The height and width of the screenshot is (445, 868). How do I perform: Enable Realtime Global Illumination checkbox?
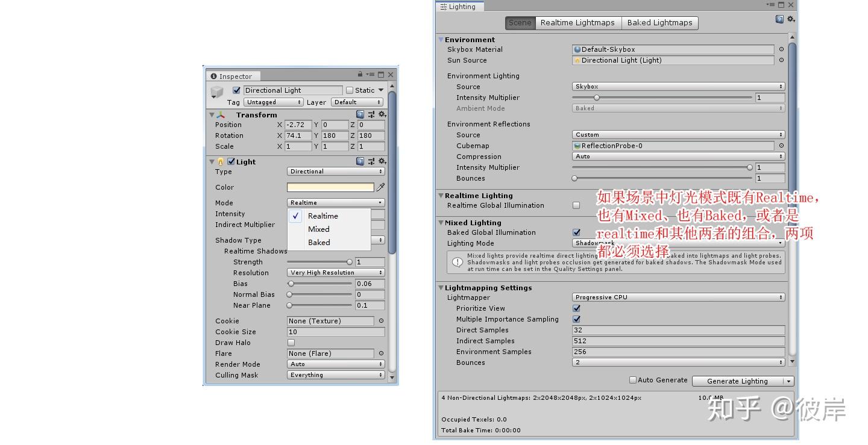click(576, 205)
